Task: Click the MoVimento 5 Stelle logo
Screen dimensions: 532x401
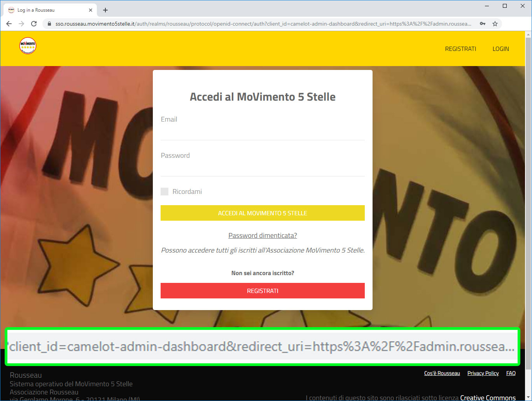Action: (x=28, y=46)
